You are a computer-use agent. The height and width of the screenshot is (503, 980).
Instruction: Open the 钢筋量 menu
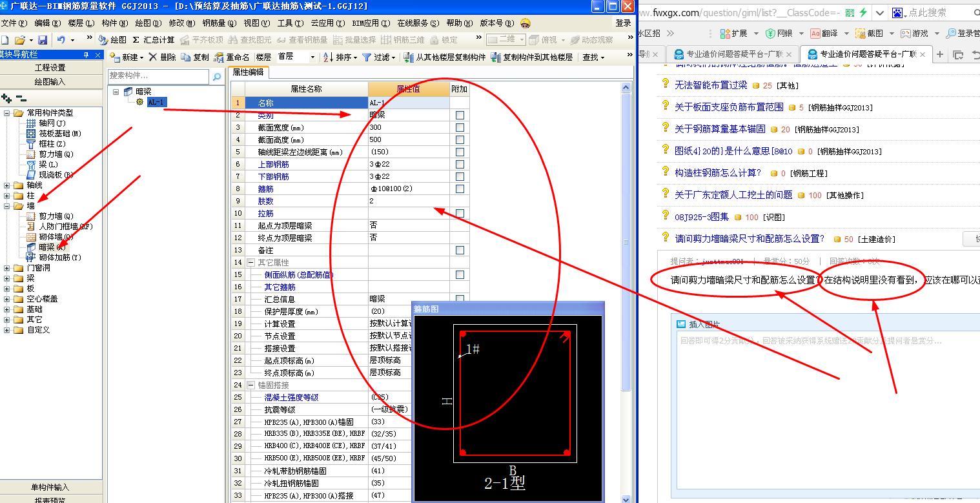click(x=219, y=23)
